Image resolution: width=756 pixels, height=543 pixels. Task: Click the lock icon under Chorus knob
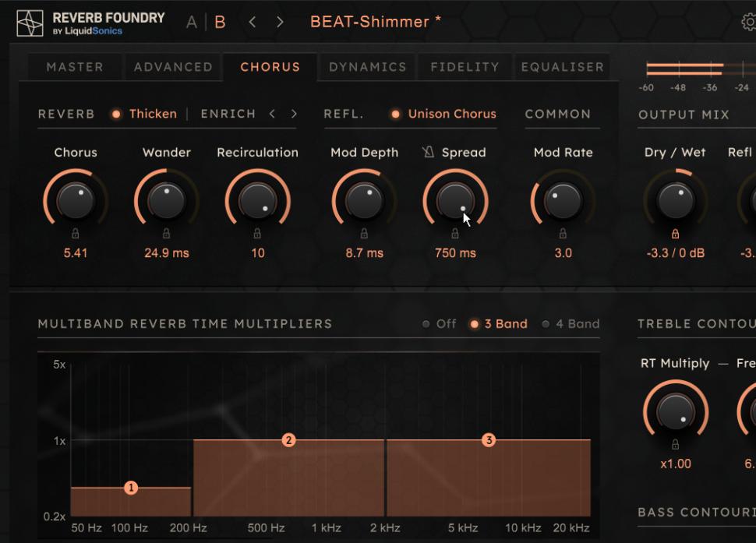pyautogui.click(x=76, y=233)
